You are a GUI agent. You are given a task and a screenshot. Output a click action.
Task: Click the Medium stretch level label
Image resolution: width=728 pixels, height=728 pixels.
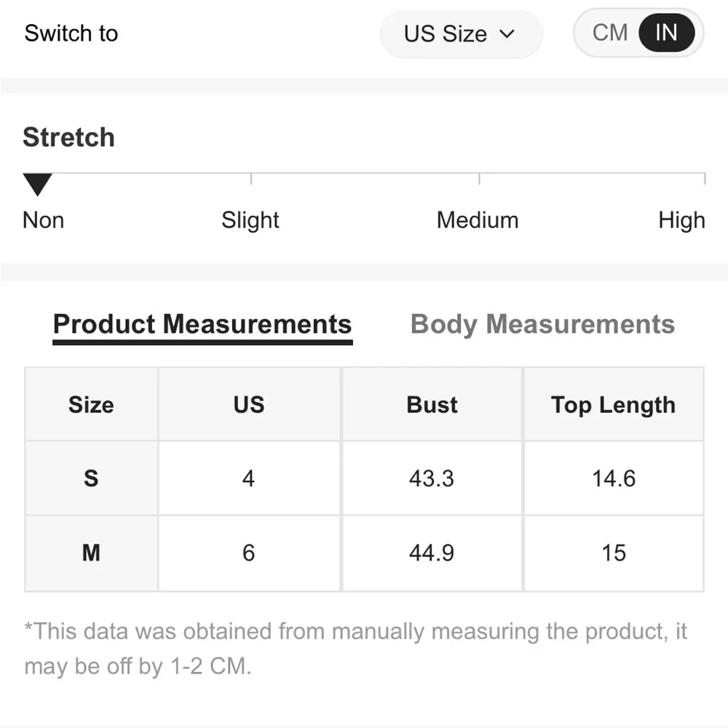[478, 220]
